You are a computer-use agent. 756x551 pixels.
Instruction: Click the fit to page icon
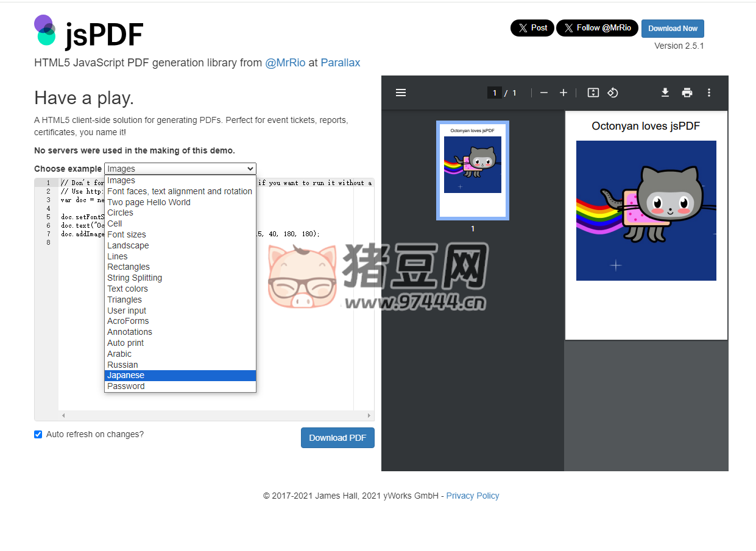coord(593,93)
